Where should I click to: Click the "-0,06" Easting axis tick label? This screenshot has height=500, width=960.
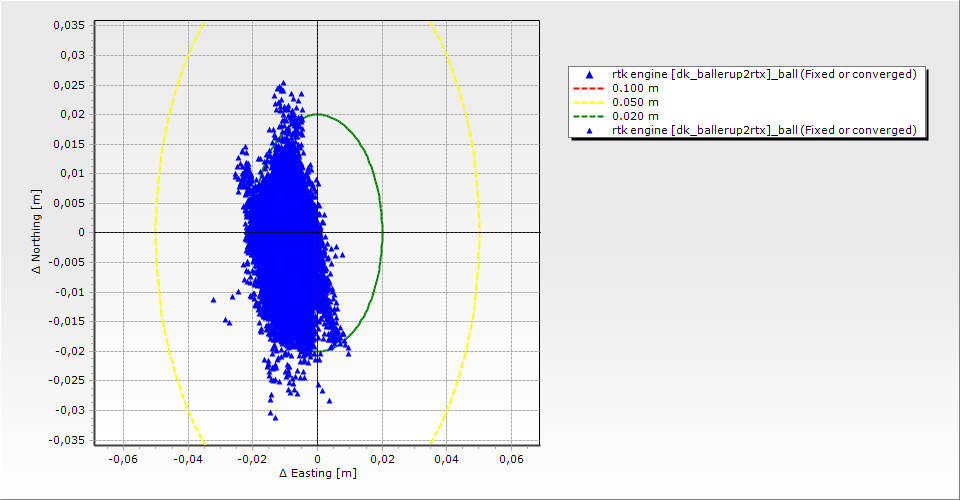(x=122, y=459)
